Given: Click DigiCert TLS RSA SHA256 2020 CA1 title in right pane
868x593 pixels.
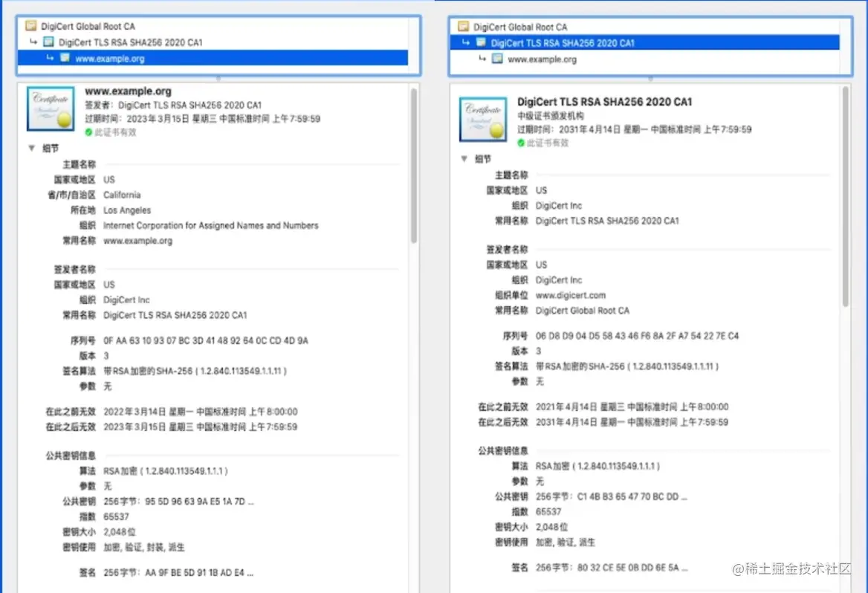Looking at the screenshot, I should click(604, 101).
